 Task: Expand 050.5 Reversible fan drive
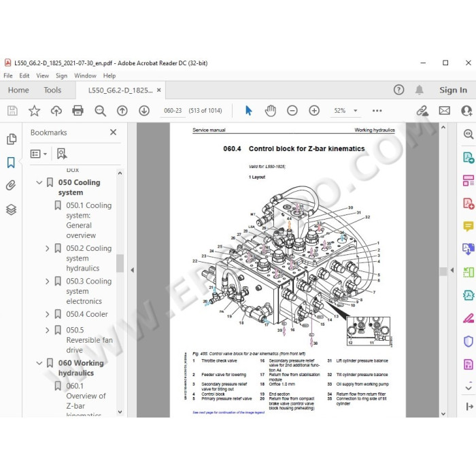[48, 330]
